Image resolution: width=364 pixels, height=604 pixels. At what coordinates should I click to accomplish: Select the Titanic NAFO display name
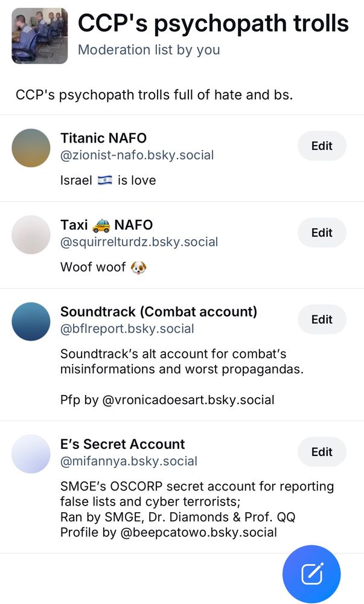[x=103, y=138]
